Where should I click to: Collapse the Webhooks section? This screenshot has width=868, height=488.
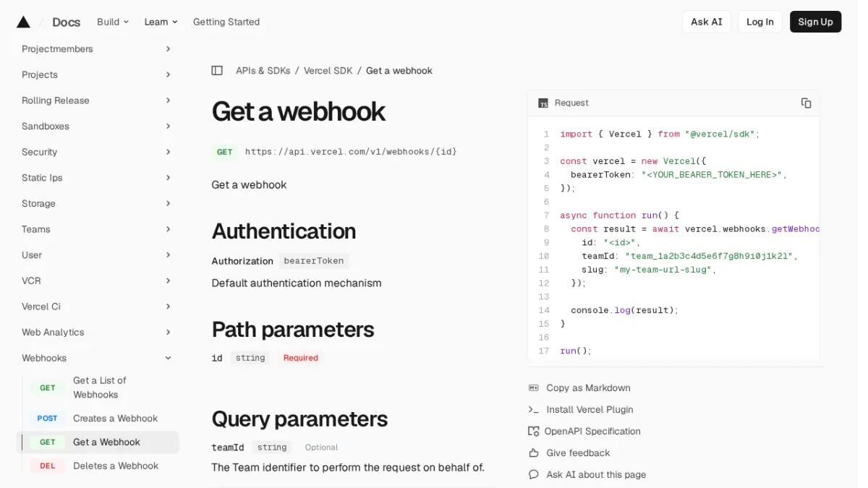pyautogui.click(x=97, y=358)
